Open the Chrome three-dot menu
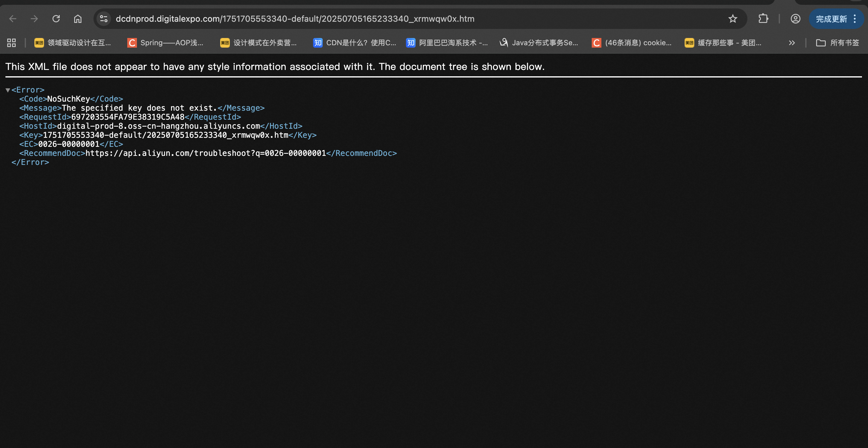 click(855, 19)
